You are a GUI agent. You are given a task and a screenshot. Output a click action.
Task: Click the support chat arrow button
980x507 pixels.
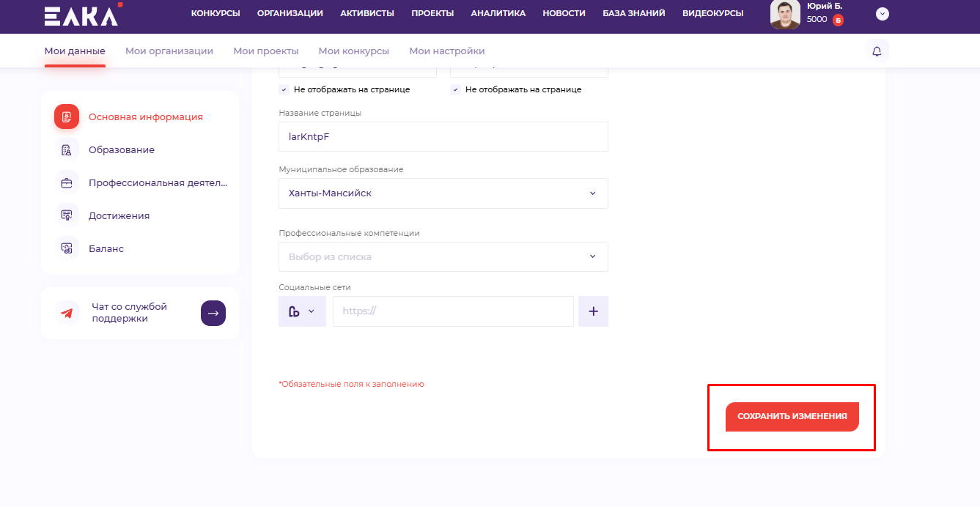(213, 313)
